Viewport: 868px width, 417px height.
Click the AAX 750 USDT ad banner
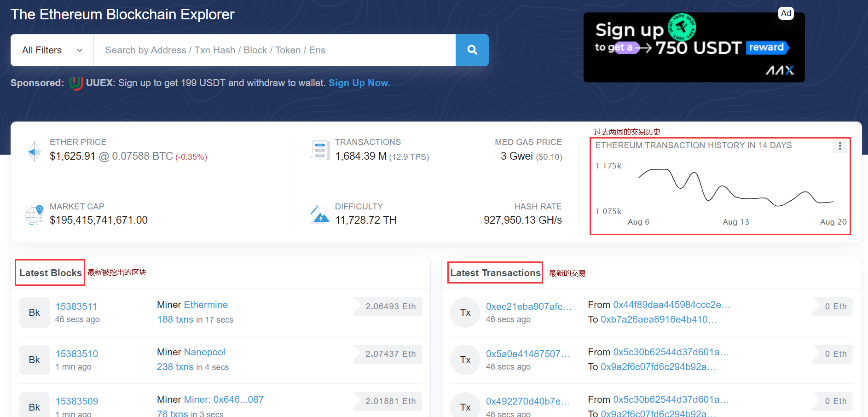click(x=694, y=47)
